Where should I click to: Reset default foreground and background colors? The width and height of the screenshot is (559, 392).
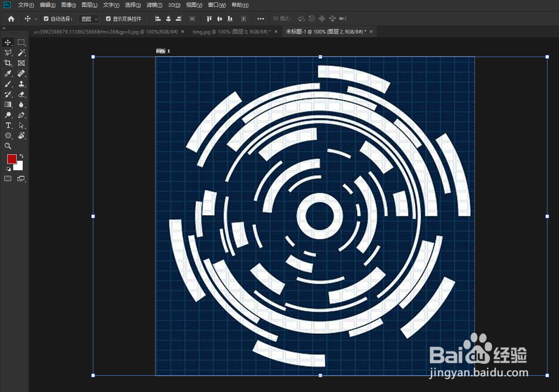tap(9, 169)
